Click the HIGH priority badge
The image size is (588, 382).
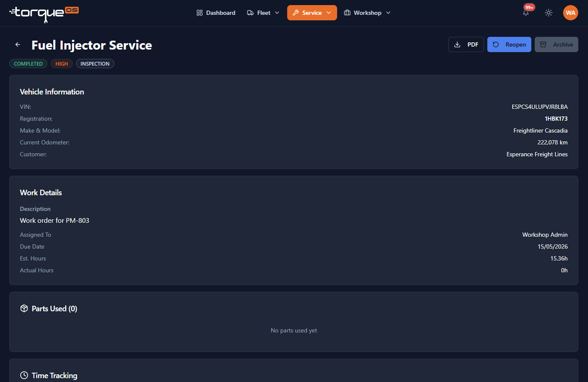click(62, 64)
